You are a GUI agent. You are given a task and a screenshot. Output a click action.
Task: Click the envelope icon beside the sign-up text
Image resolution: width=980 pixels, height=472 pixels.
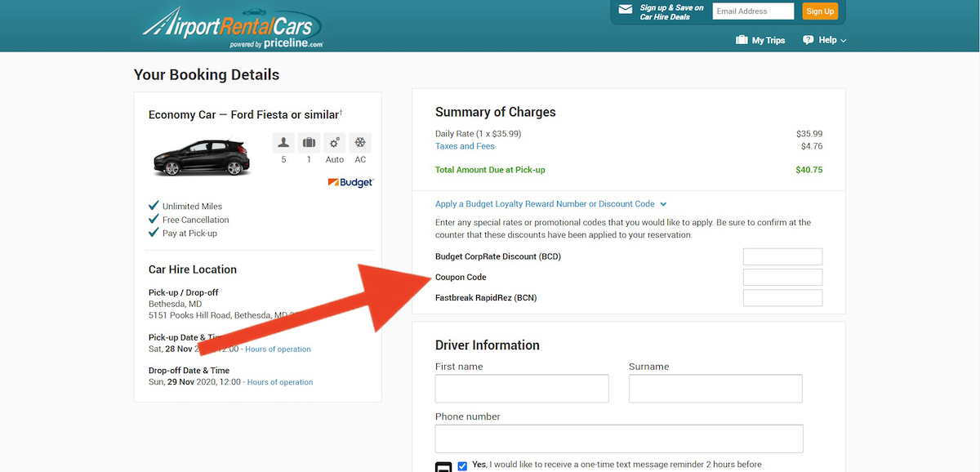626,10
